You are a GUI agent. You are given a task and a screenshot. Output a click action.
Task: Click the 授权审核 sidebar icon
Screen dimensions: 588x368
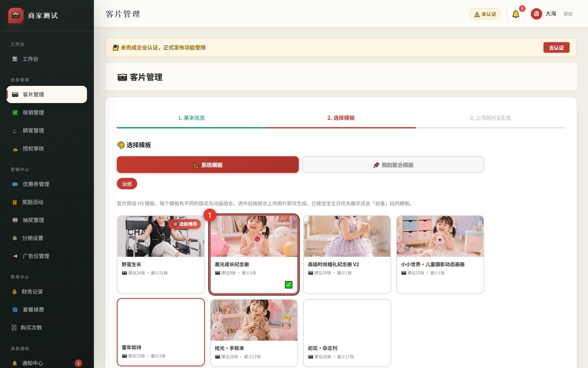pos(15,148)
